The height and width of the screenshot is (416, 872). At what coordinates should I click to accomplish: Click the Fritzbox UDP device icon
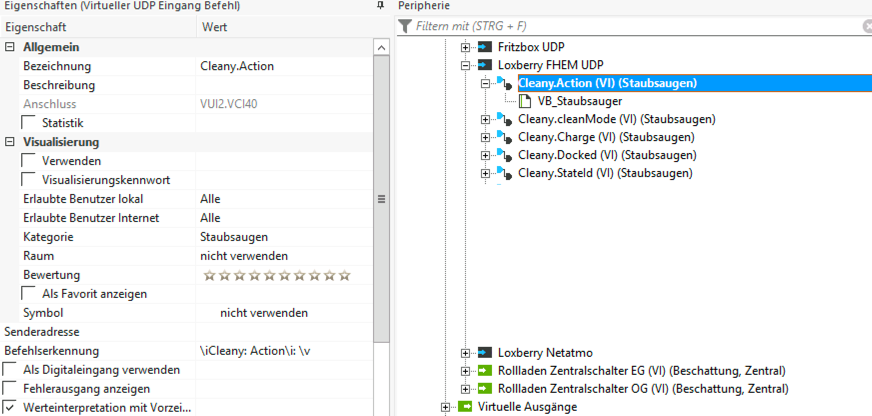point(485,47)
